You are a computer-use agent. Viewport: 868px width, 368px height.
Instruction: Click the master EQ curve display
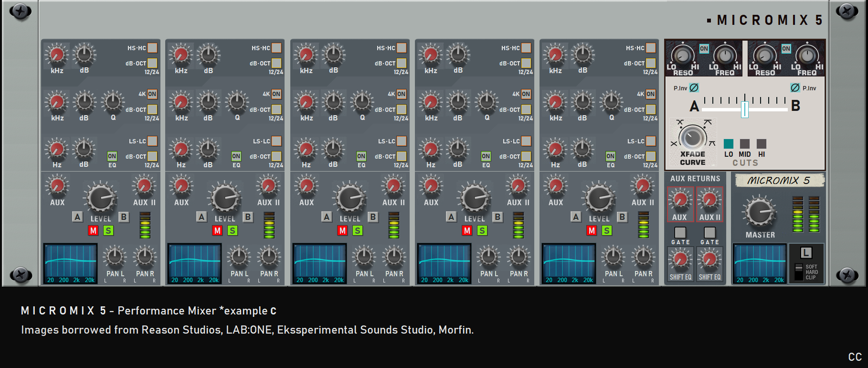tap(760, 264)
